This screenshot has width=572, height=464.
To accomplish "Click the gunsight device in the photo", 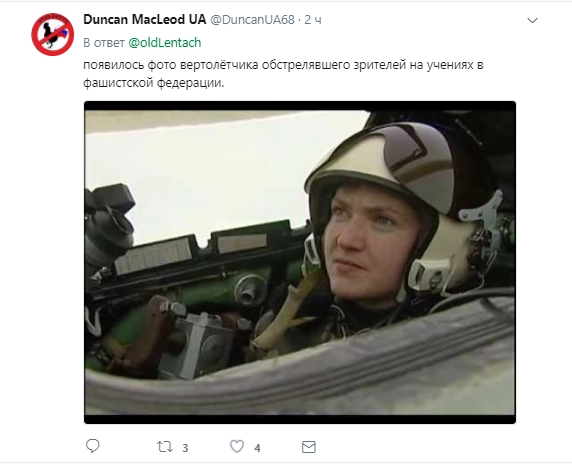I will pos(109,223).
